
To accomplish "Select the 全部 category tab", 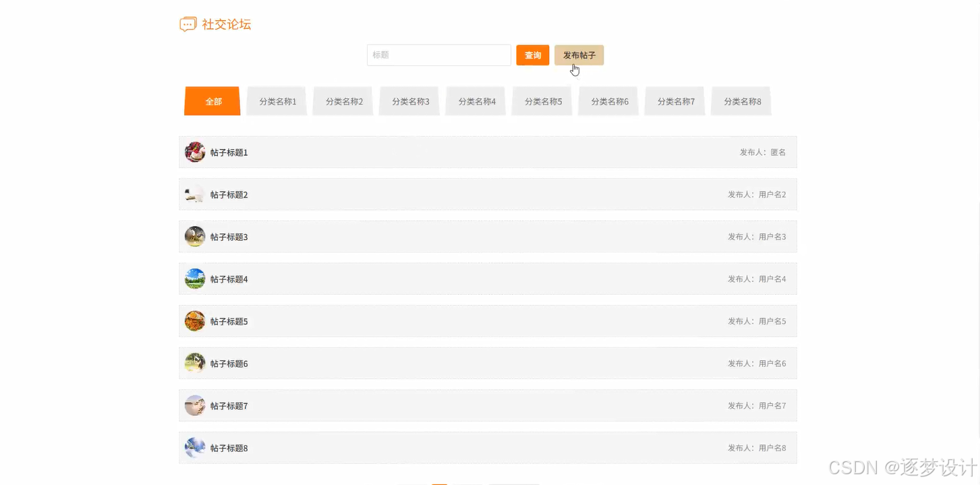I will (x=212, y=101).
